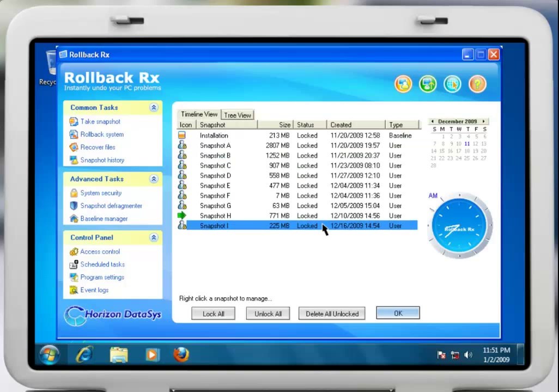
Task: Click the taskbar clock showing 11:51 PM
Action: [x=496, y=354]
